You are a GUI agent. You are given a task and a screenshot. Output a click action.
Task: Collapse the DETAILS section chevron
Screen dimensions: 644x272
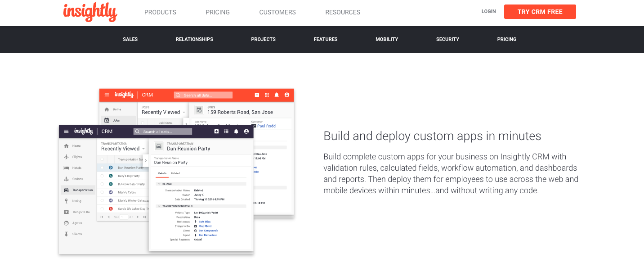click(158, 184)
